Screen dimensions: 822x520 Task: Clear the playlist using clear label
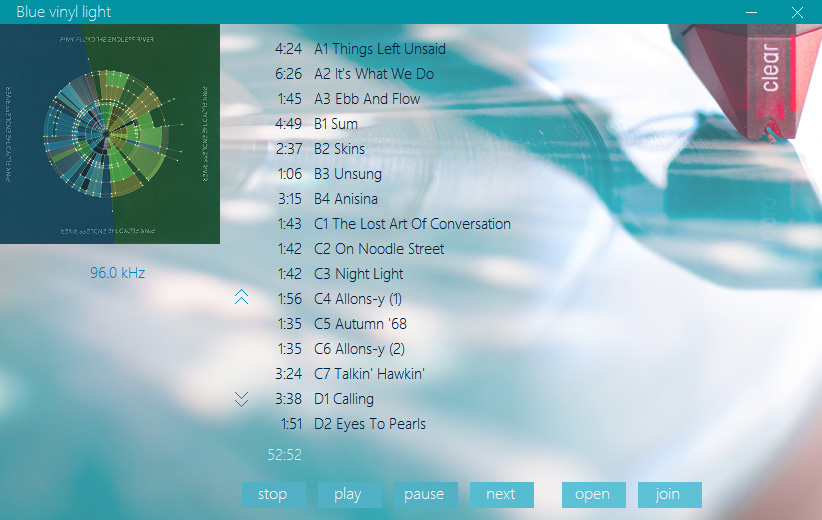click(x=770, y=68)
